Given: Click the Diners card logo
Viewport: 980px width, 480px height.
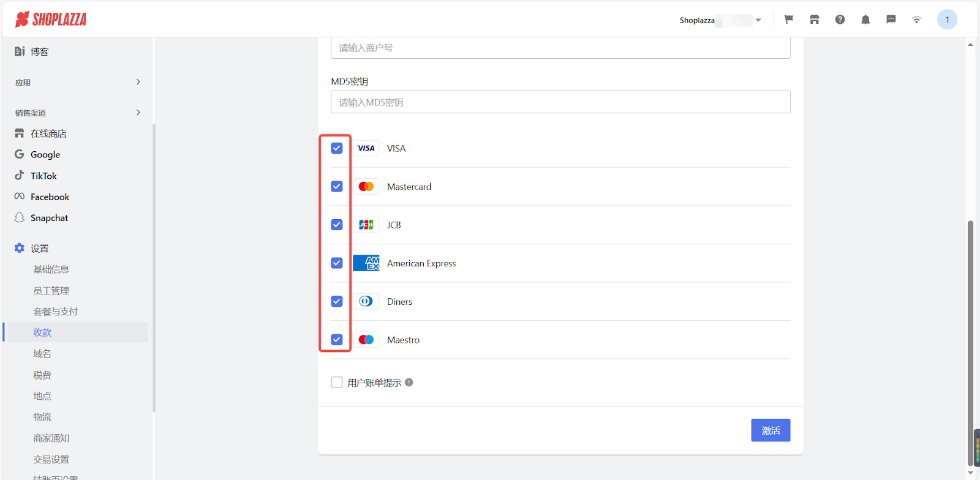Looking at the screenshot, I should (x=366, y=301).
